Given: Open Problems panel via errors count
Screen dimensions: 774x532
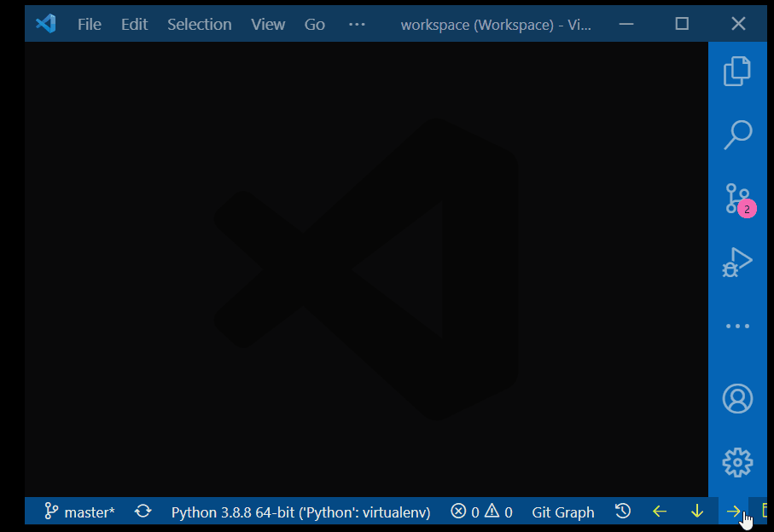Looking at the screenshot, I should [x=465, y=512].
